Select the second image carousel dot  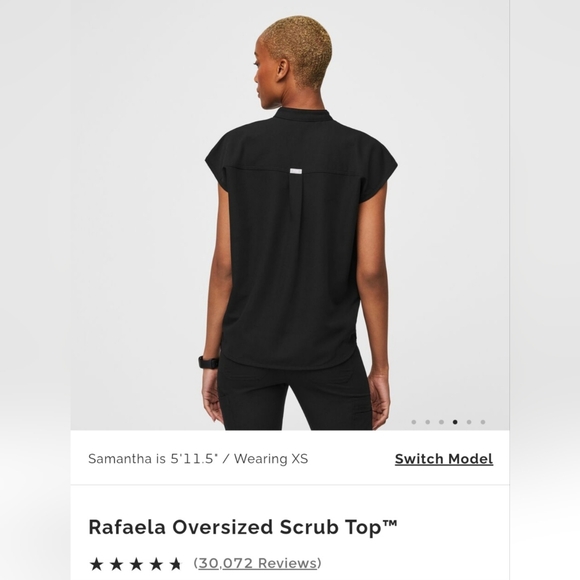click(428, 422)
